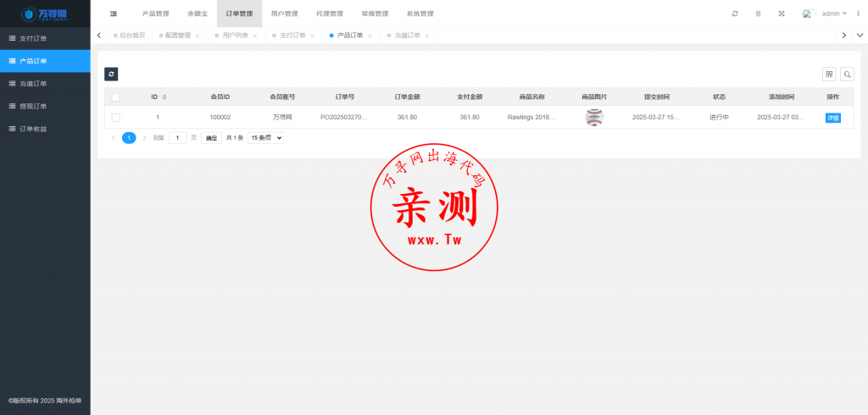Viewport: 868px width, 415px height.
Task: Open the 15条/页 page size dropdown
Action: [265, 138]
